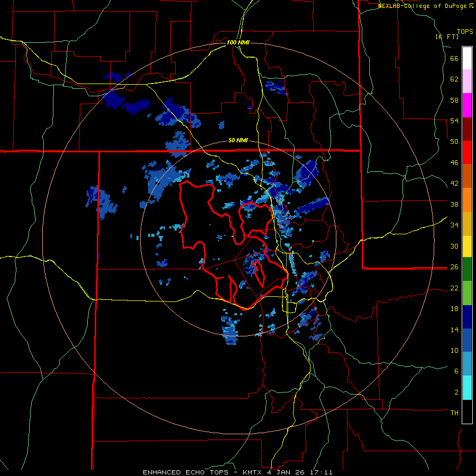
Task: Click the legend value 26
Action: [454, 267]
